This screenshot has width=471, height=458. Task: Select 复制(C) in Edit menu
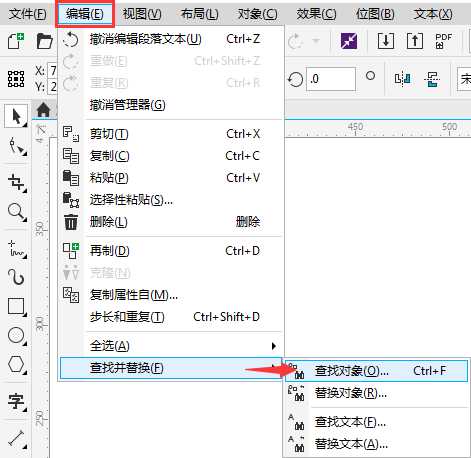click(171, 156)
